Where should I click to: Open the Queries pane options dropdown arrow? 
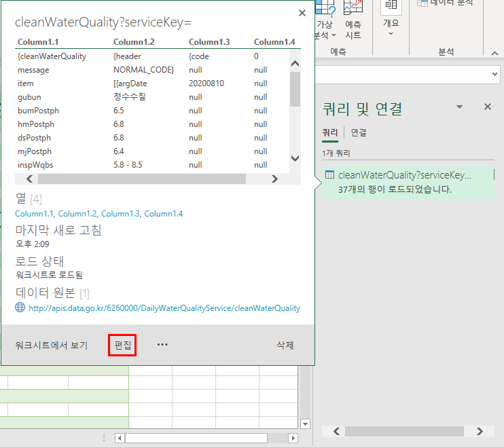(459, 107)
